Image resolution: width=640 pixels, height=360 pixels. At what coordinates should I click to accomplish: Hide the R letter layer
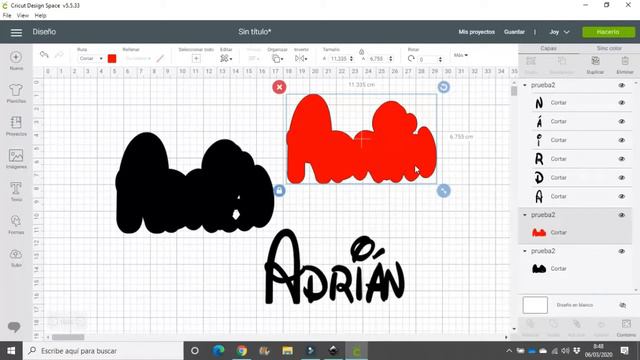[622, 159]
